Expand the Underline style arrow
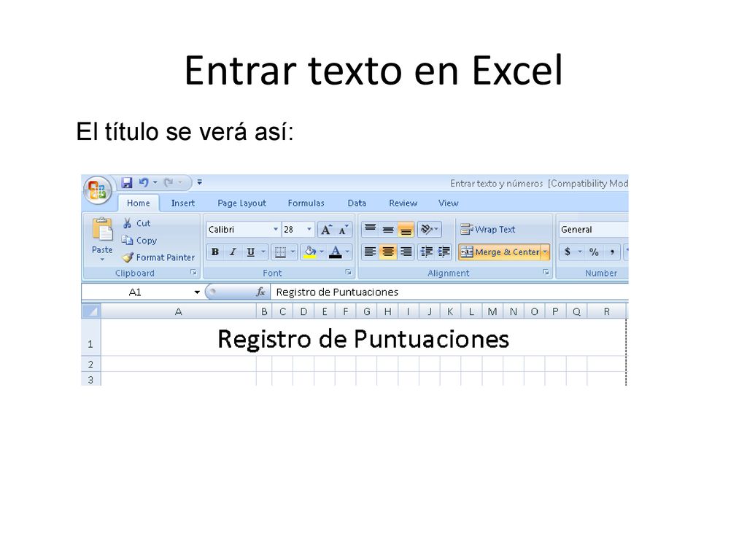The height and width of the screenshot is (560, 747). click(263, 252)
